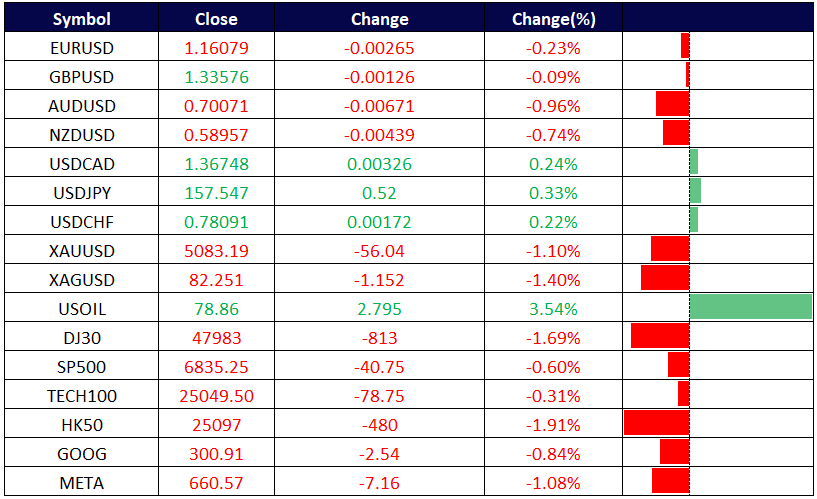Open the GBPUSD symbol row

click(81, 77)
